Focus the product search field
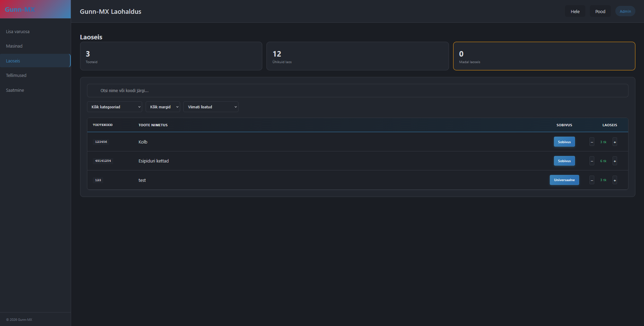This screenshot has height=326, width=644. pos(358,91)
